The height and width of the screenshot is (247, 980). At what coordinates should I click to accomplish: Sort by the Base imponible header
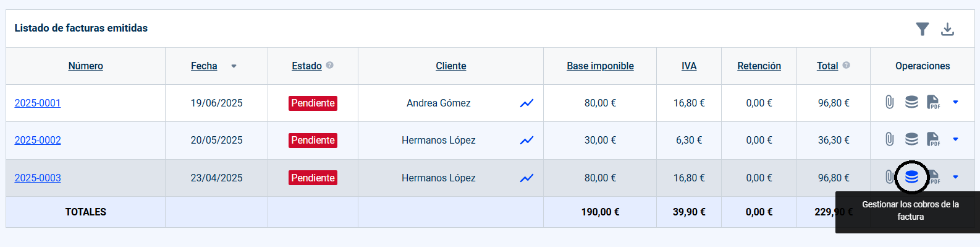coord(600,66)
